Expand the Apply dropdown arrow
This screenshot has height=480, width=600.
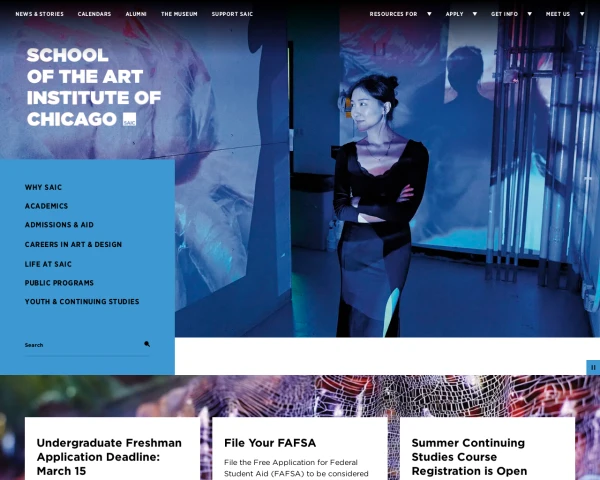click(475, 14)
